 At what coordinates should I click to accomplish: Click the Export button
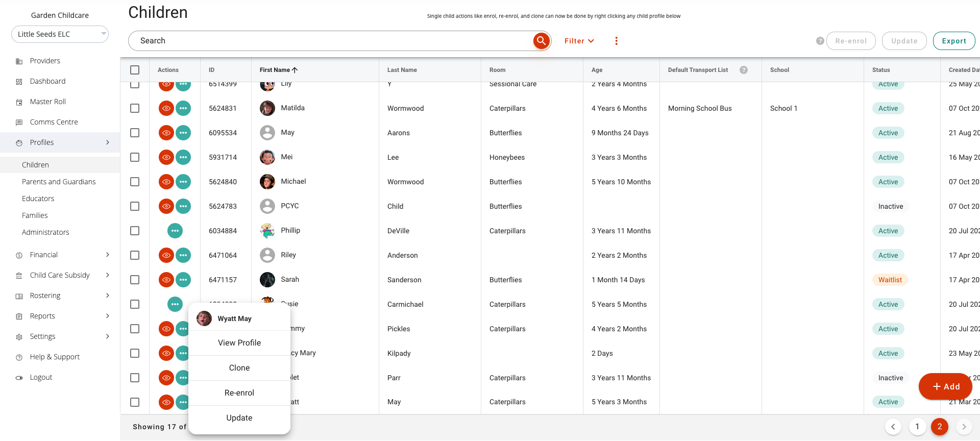pos(953,41)
